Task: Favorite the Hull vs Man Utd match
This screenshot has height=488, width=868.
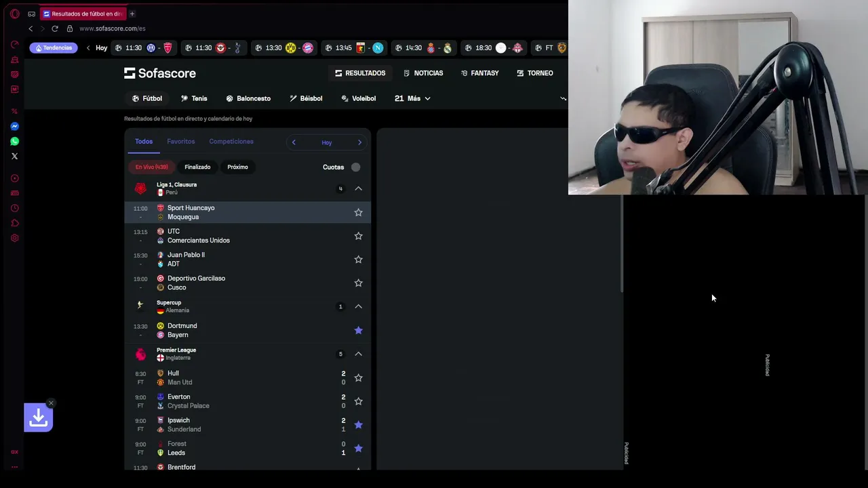Action: tap(358, 378)
